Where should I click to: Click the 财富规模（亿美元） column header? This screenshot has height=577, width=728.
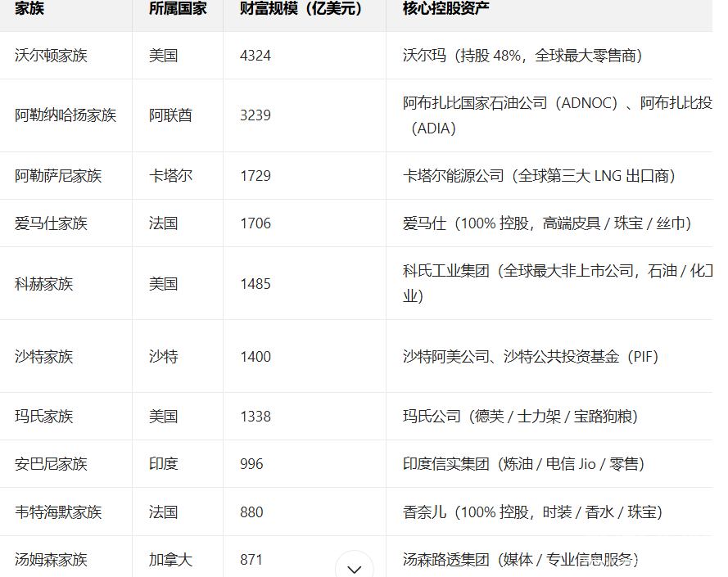pyautogui.click(x=301, y=8)
